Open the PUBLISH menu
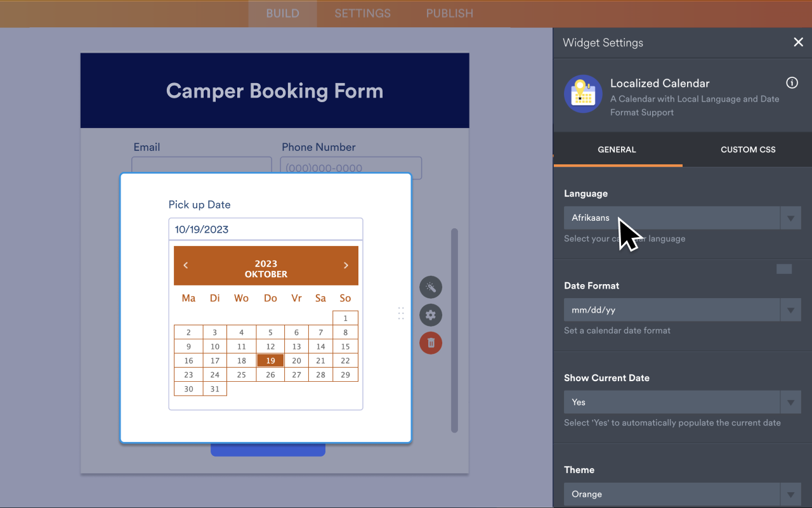 click(449, 13)
